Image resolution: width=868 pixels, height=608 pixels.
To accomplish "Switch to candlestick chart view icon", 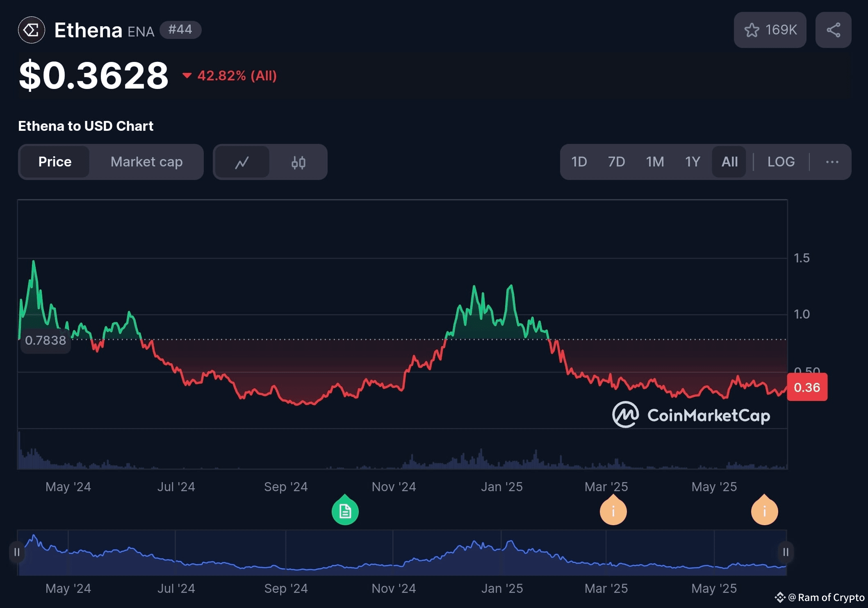I will click(298, 162).
